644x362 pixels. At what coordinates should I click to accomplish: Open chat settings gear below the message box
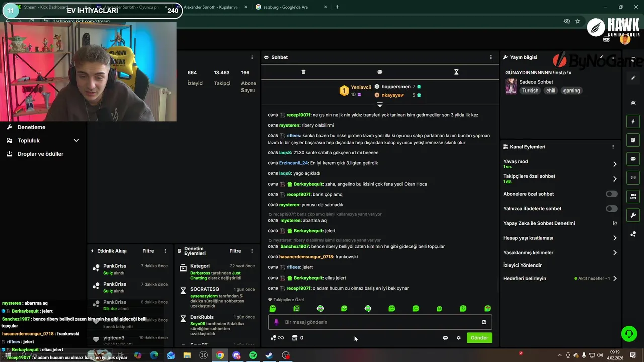pos(458,338)
